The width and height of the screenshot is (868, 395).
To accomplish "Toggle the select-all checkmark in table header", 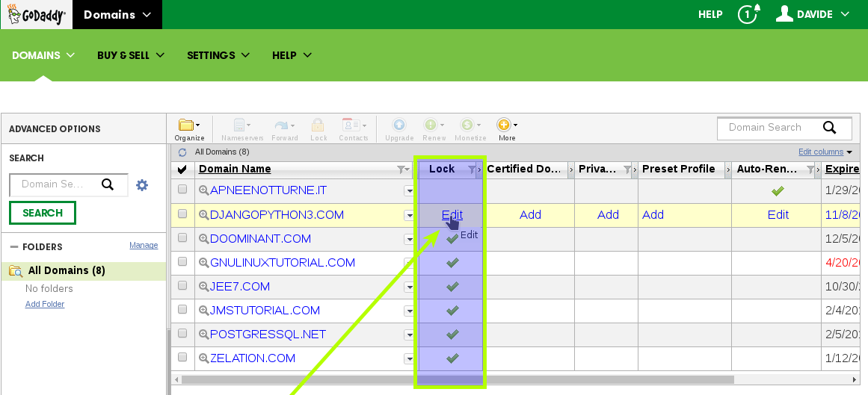I will [x=182, y=169].
